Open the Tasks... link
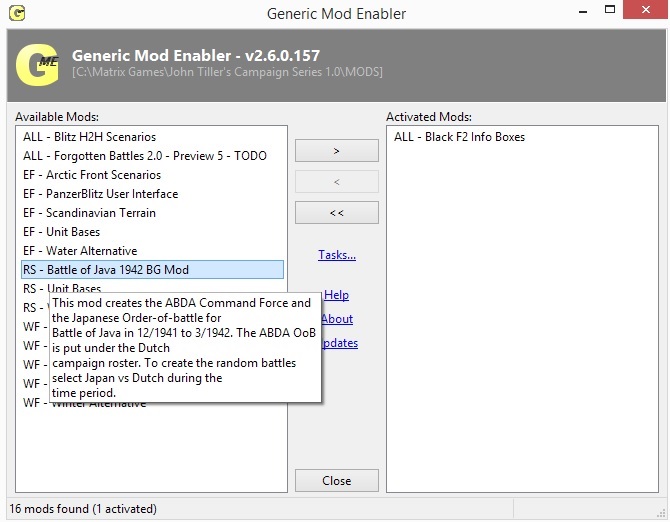 337,255
